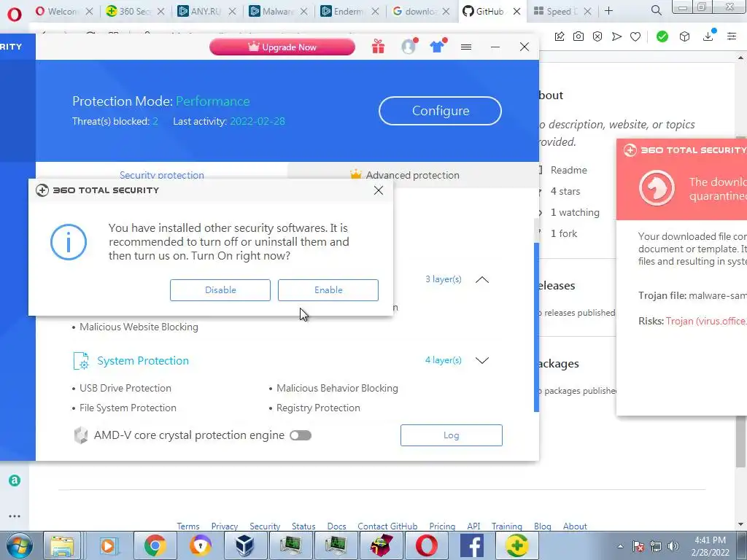Open the user account avatar icon

[409, 47]
